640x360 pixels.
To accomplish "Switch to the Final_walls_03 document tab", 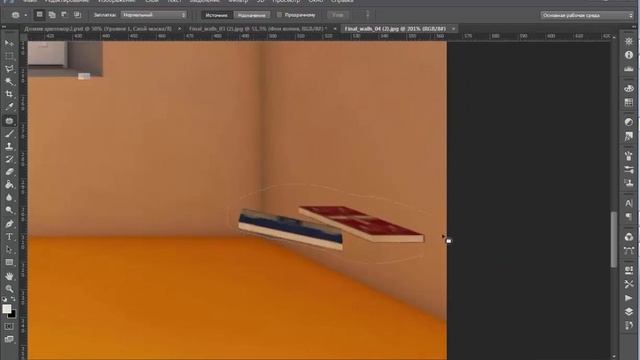I will coord(258,29).
